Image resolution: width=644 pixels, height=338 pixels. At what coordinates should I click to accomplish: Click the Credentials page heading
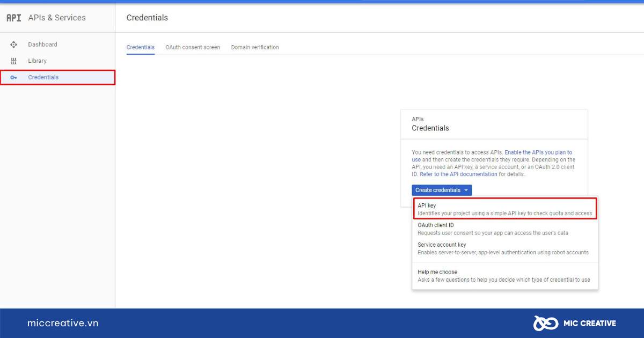[x=147, y=18]
